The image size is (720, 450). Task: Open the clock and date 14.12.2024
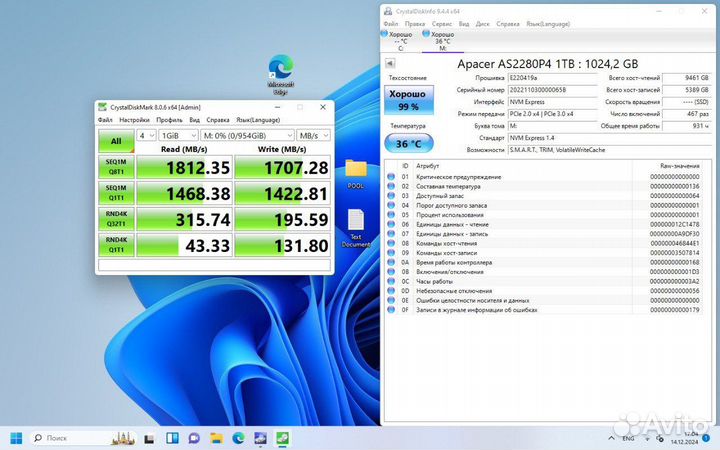(684, 438)
